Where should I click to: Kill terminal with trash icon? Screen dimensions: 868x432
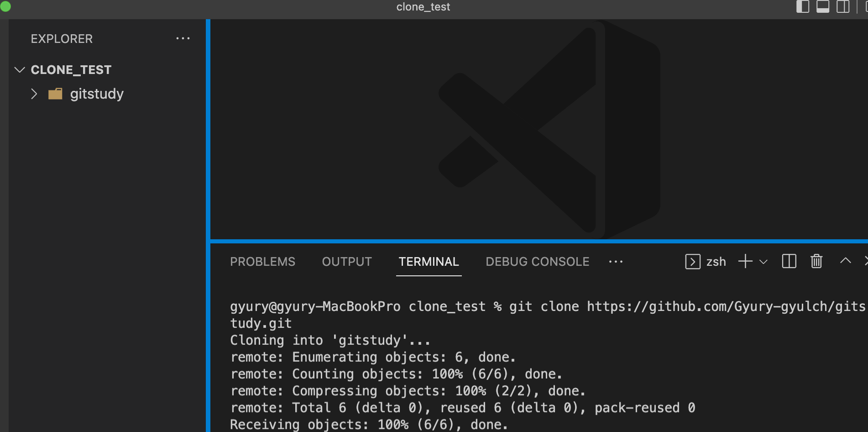pos(816,261)
